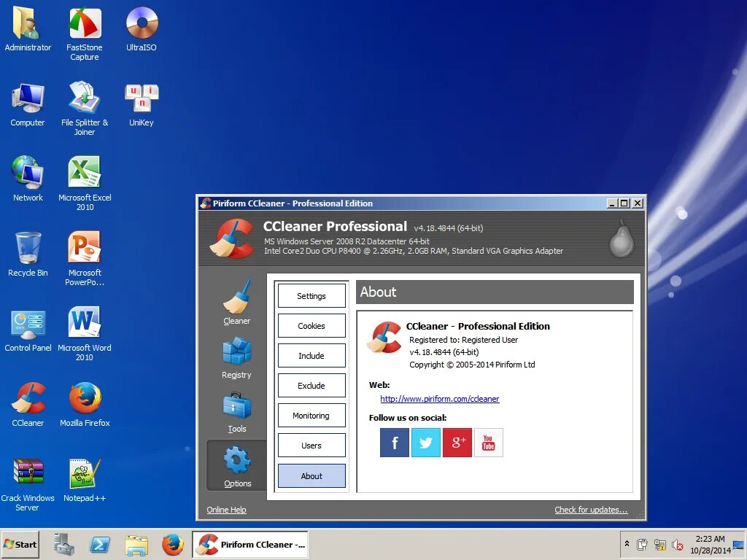This screenshot has height=560, width=747.
Task: Click the CCleaner logo in header
Action: pos(232,238)
